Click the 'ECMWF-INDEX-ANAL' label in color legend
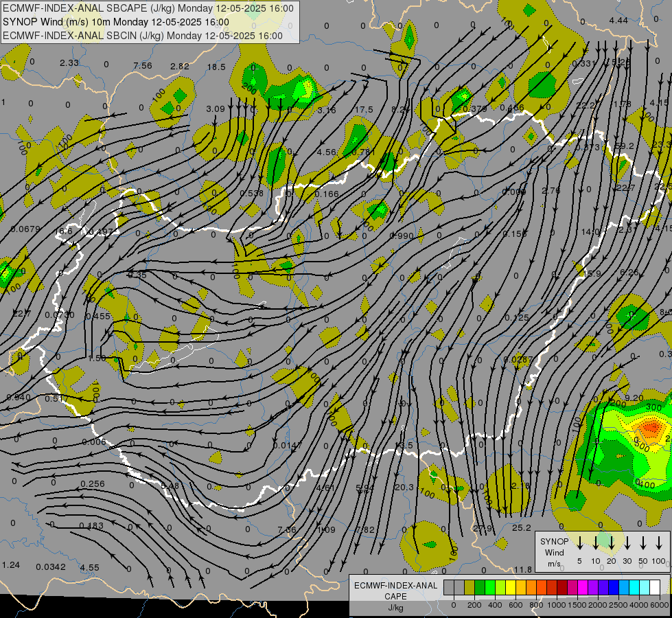This screenshot has width=672, height=618. 395,586
